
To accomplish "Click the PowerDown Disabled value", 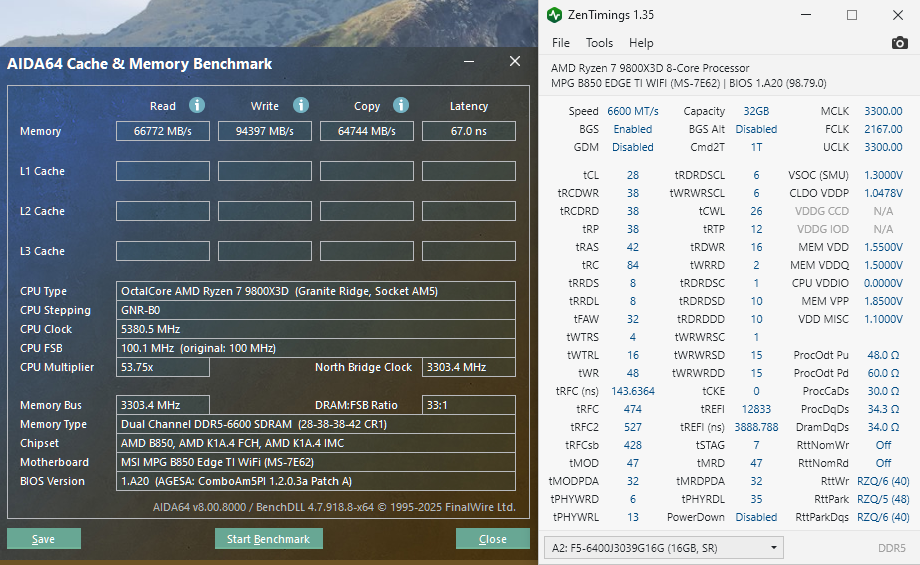I will [x=756, y=517].
